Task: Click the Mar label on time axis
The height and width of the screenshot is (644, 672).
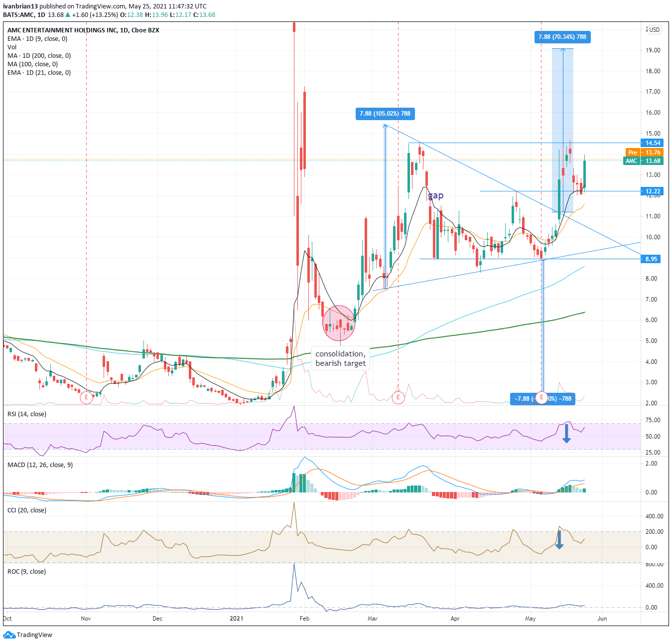Action: tap(373, 619)
